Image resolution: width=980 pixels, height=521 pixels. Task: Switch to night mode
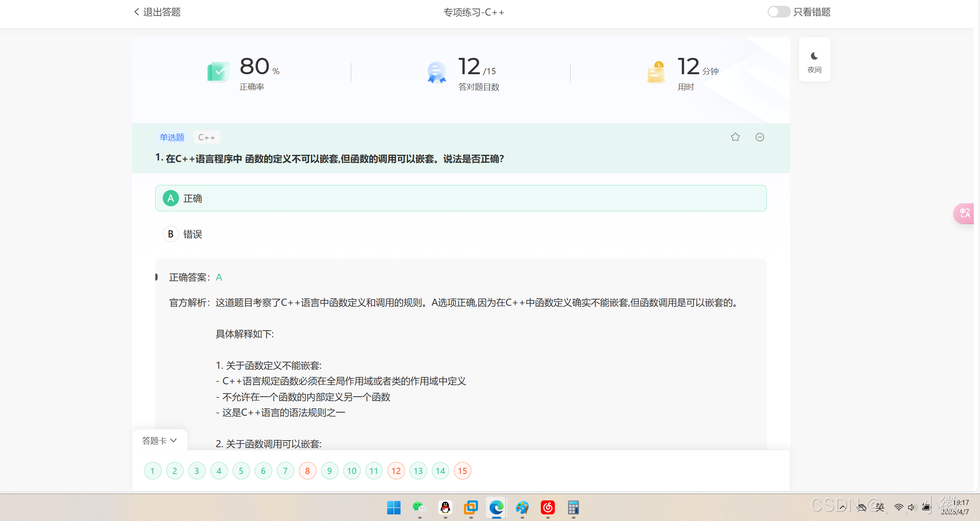[x=815, y=61]
